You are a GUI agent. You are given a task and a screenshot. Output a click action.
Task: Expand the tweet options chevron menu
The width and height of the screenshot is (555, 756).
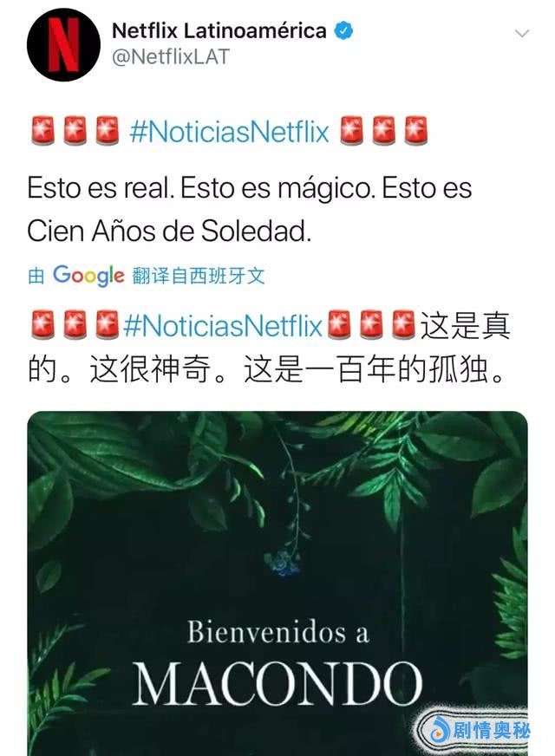(x=522, y=33)
